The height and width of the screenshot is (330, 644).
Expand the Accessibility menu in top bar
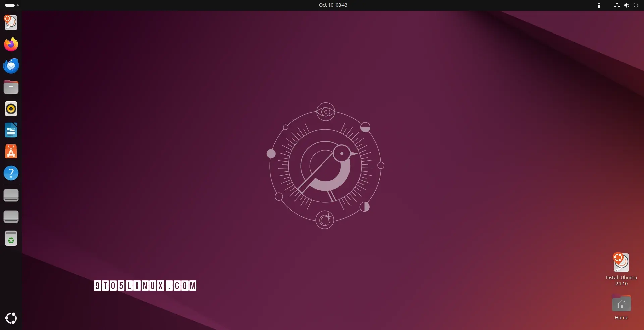599,5
